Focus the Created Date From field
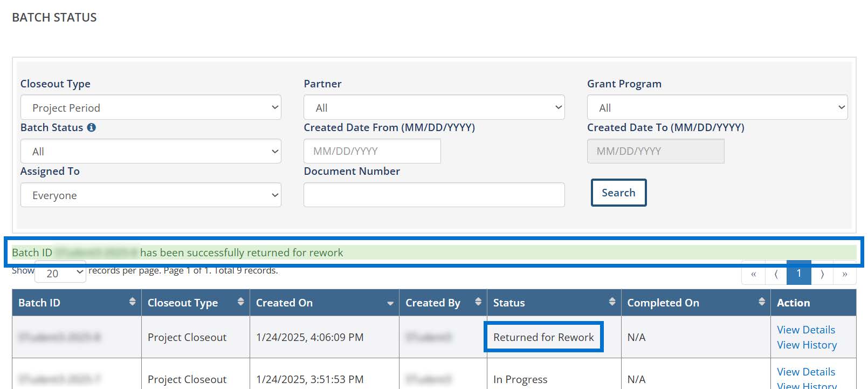The image size is (868, 389). (x=372, y=151)
